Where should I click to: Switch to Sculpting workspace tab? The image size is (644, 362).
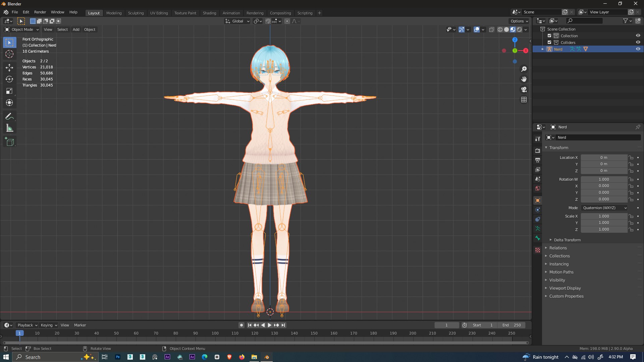[x=136, y=13]
